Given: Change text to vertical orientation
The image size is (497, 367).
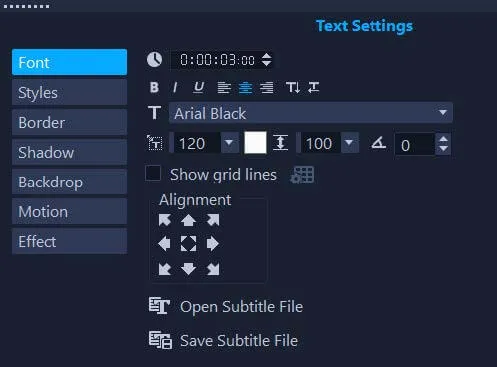Looking at the screenshot, I should [293, 87].
